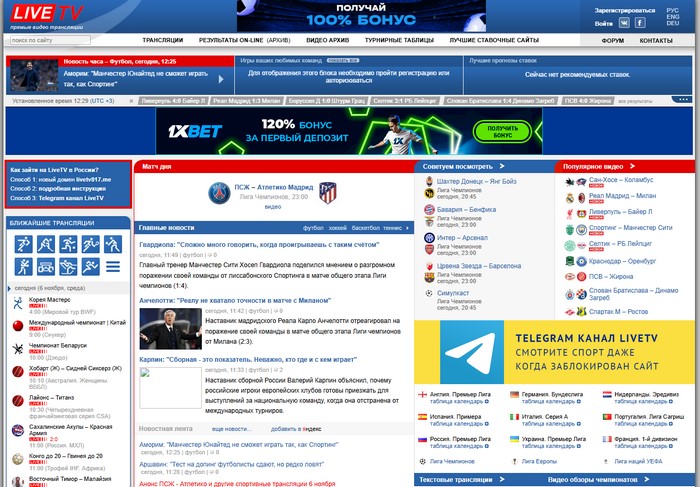Filter broadcasts by the ice hockey icon

pos(46,244)
